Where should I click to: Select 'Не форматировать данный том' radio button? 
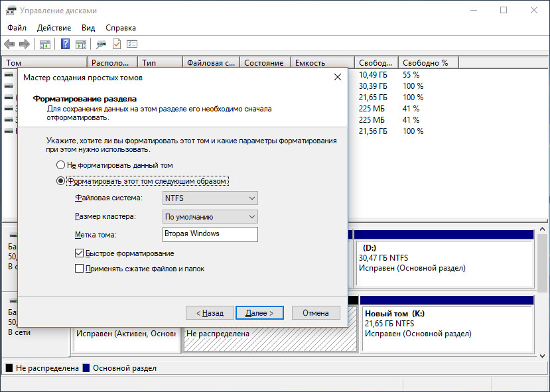[x=60, y=164]
